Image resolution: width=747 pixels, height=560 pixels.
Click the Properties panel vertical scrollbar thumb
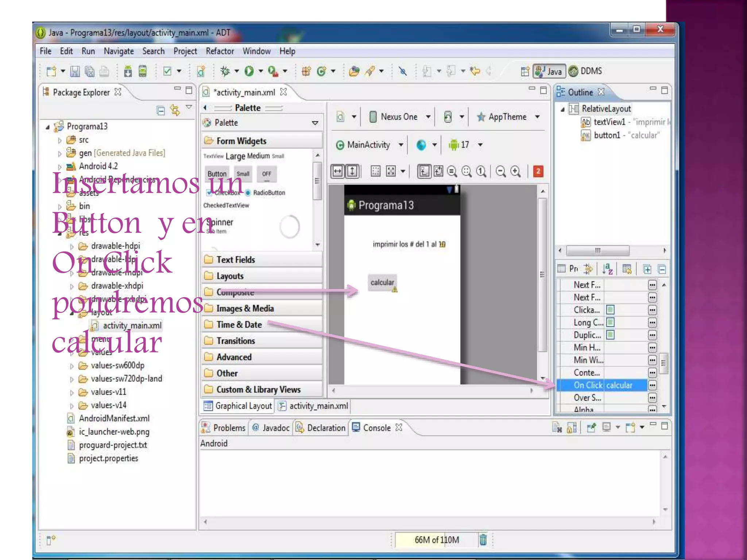664,363
